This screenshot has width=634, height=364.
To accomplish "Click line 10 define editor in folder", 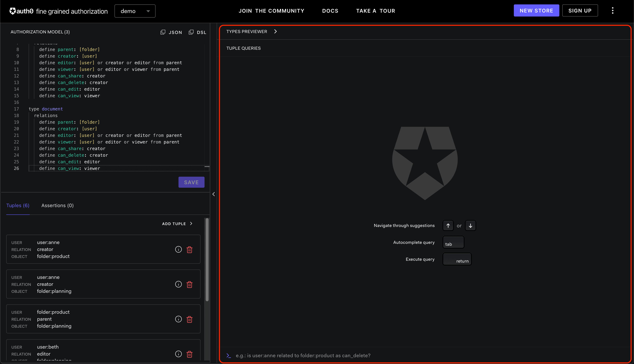I will point(110,63).
